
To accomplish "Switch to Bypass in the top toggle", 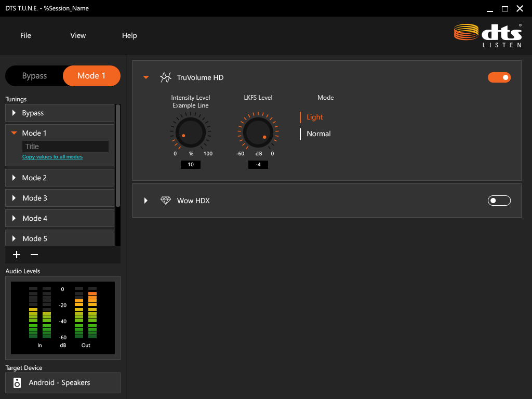I will [34, 76].
